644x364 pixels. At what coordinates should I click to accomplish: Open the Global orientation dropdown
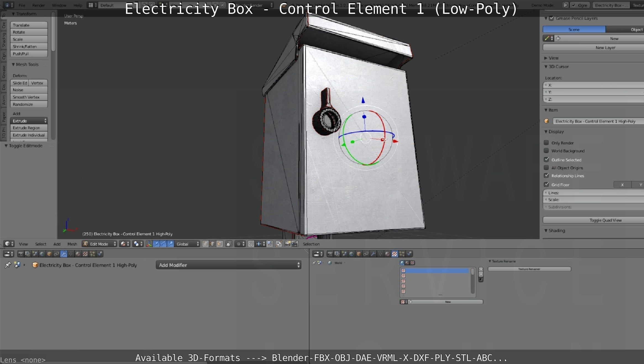(187, 244)
